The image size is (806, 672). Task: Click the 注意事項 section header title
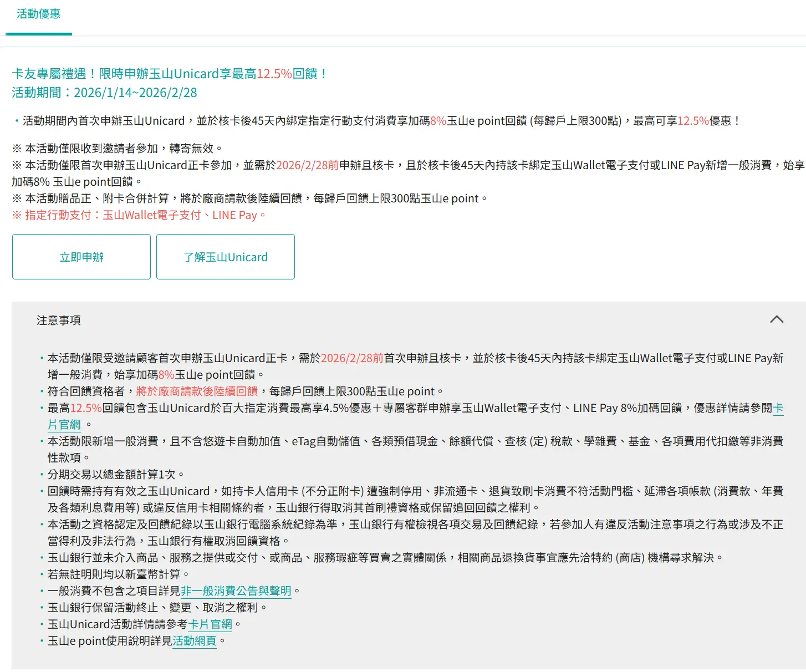[59, 320]
